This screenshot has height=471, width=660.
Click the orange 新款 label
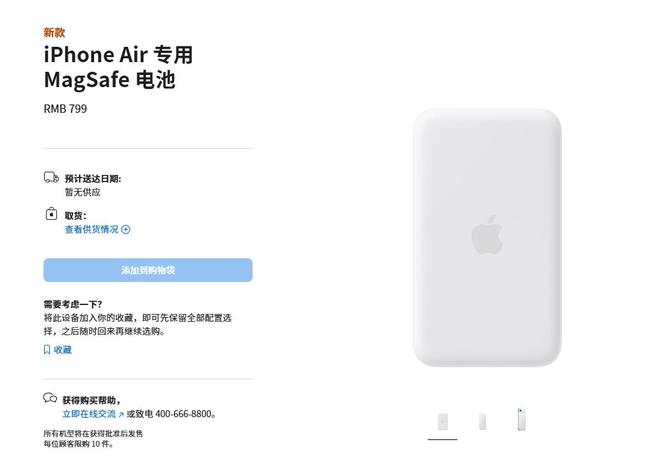[x=54, y=32]
